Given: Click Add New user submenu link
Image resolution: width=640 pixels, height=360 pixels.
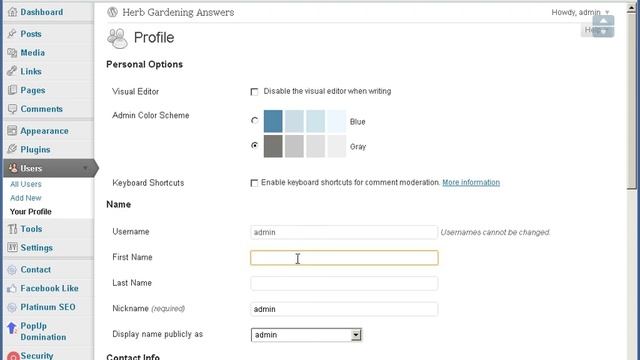Looking at the screenshot, I should pyautogui.click(x=26, y=198).
